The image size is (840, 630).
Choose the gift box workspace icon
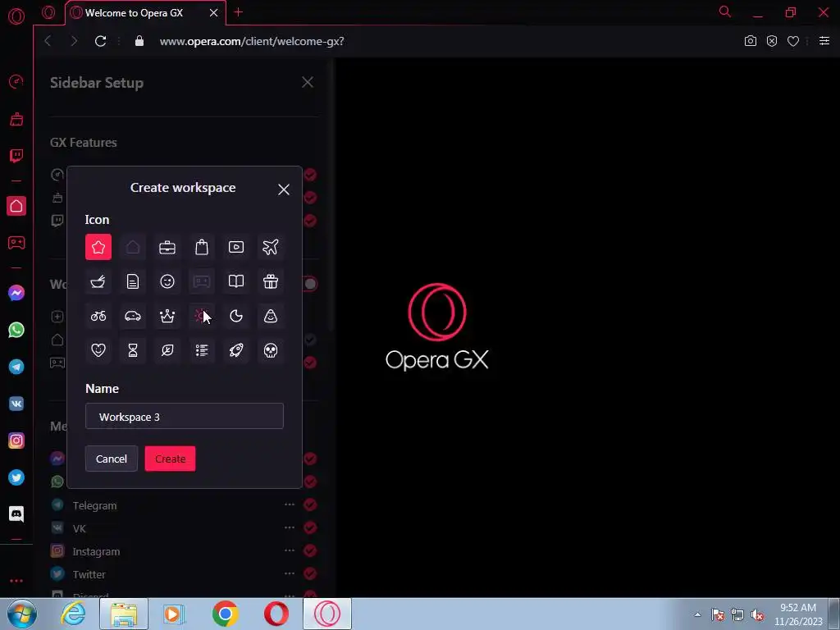pos(271,281)
